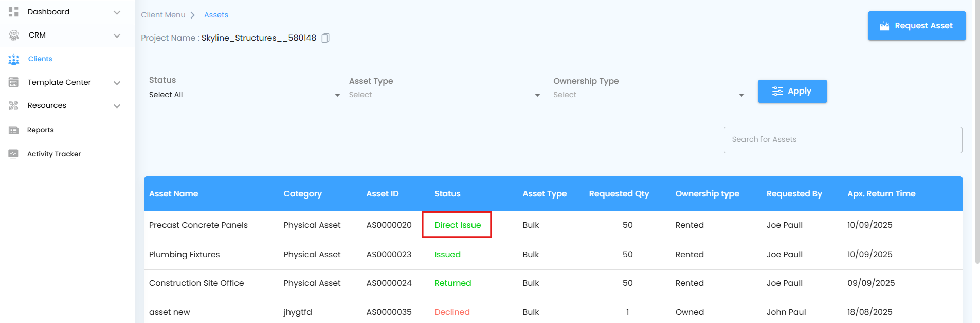Image resolution: width=980 pixels, height=323 pixels.
Task: Go to Assets breadcrumb link
Action: [216, 15]
